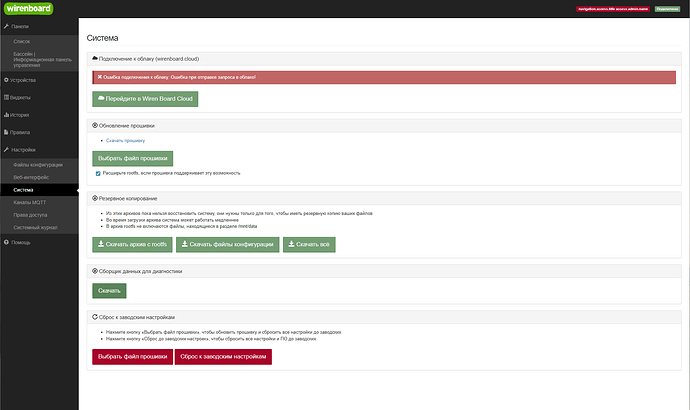Enable or disable the Расширьте rootfs checkbox
The image size is (690, 410).
point(98,173)
